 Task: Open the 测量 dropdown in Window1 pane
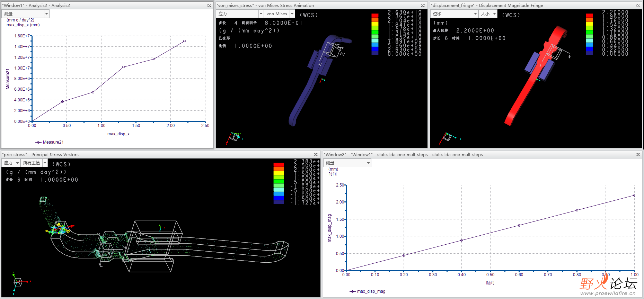[x=47, y=13]
